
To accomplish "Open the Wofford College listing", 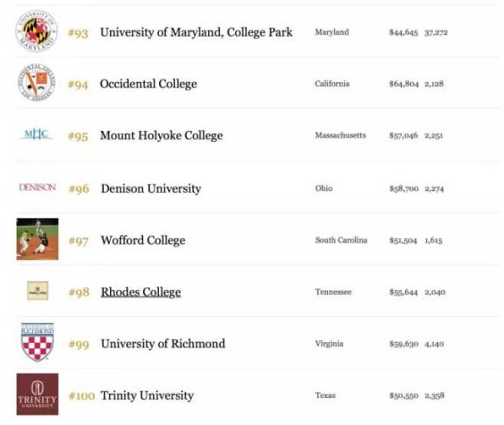I will coord(143,240).
